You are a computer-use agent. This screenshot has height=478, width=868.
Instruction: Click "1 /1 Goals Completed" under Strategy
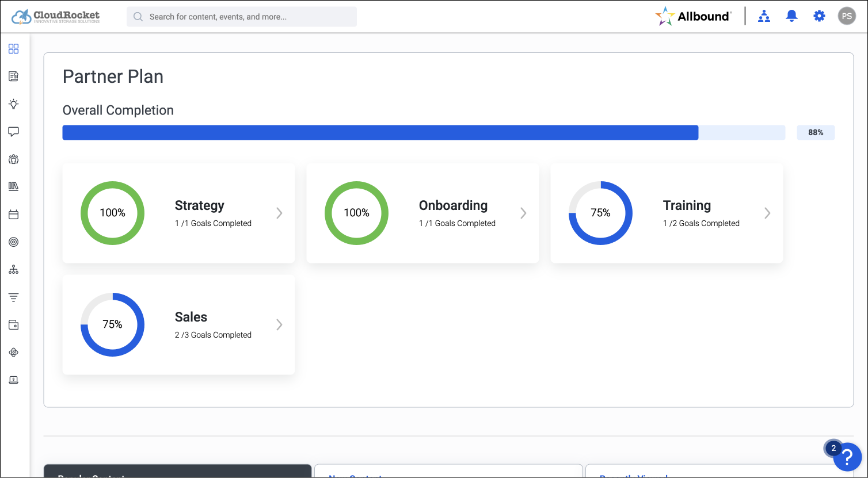pos(213,223)
